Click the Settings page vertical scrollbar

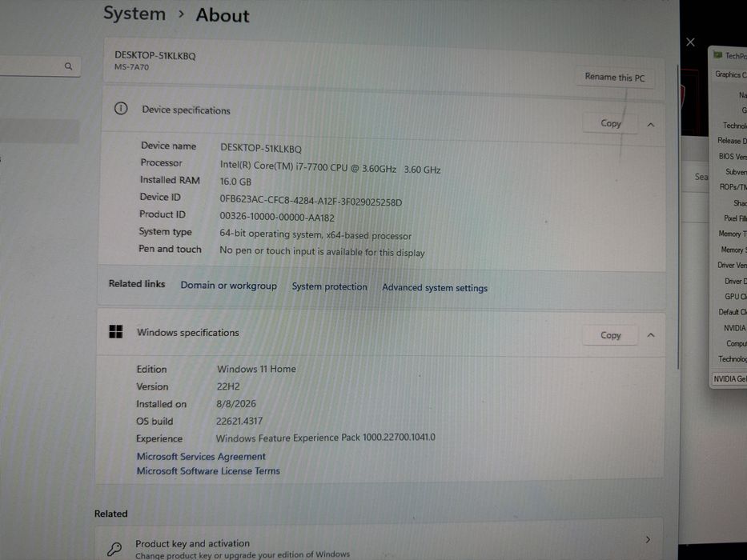677,217
